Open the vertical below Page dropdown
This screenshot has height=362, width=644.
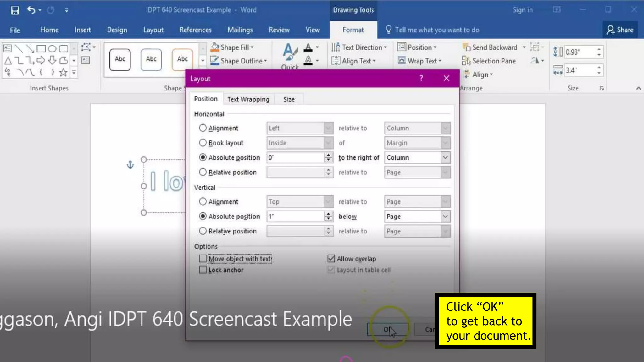445,217
